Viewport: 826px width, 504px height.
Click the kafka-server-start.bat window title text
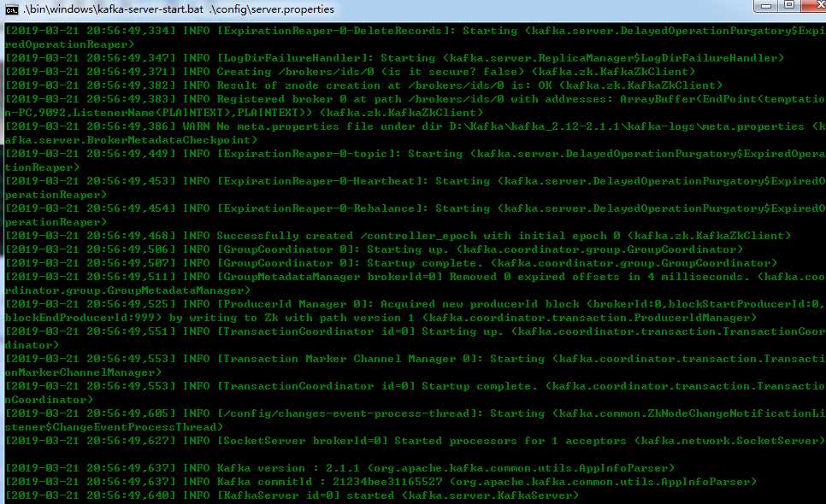179,9
